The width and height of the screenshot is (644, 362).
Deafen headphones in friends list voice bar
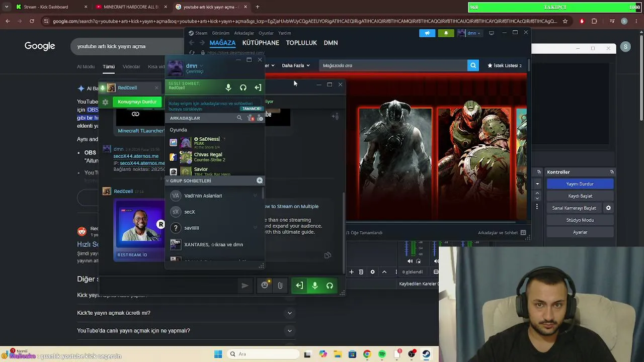tap(243, 87)
